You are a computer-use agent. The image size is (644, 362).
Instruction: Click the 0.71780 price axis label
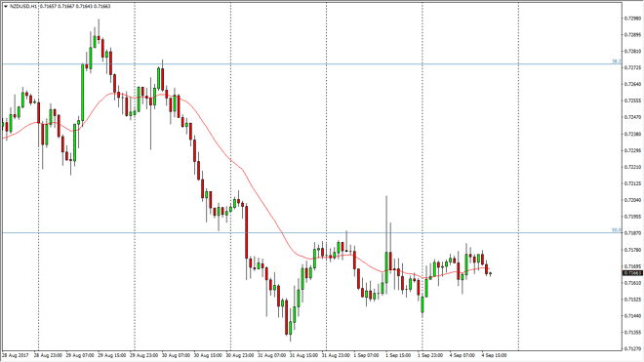(x=632, y=250)
